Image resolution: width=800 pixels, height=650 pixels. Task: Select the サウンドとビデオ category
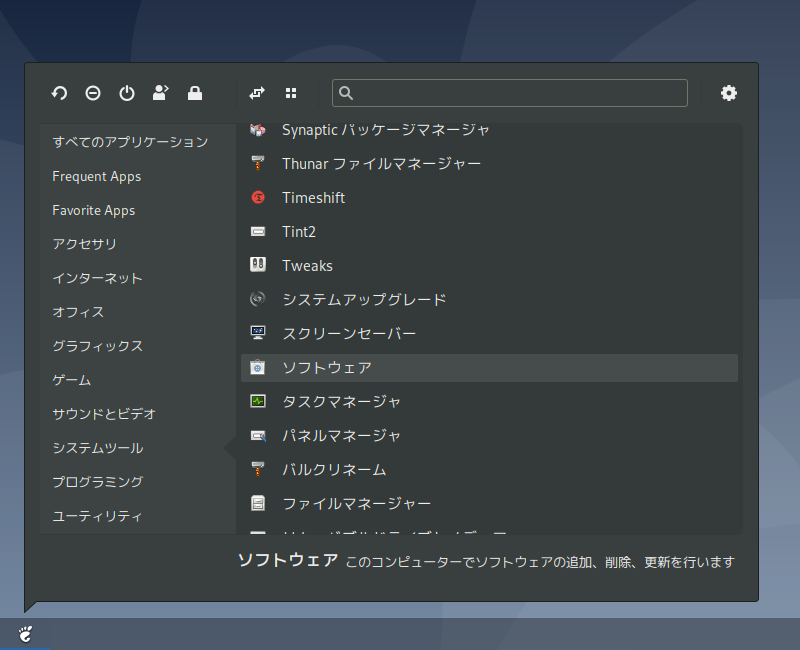coord(104,414)
